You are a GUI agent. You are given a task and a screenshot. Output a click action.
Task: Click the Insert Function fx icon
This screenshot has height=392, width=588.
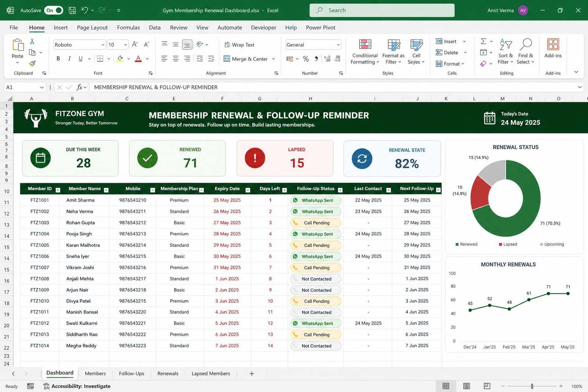coord(79,87)
